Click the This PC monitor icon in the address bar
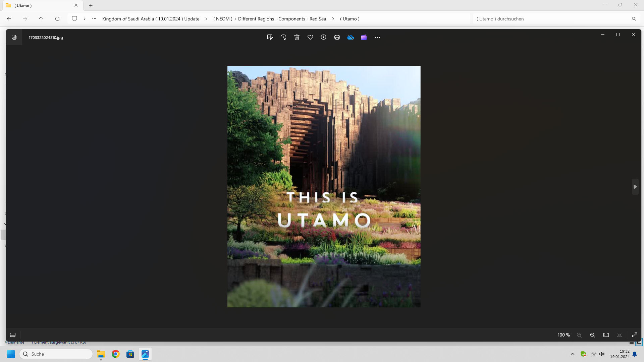 (x=74, y=19)
